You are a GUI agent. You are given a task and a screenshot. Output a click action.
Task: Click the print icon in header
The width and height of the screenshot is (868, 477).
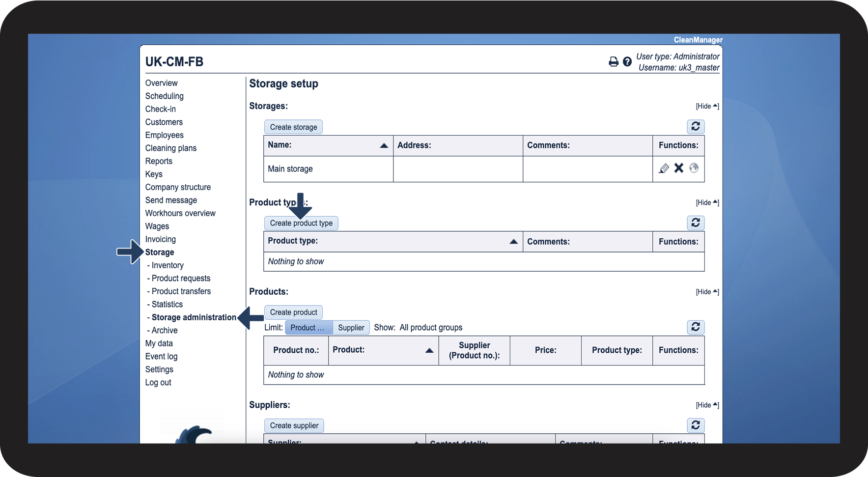(614, 62)
